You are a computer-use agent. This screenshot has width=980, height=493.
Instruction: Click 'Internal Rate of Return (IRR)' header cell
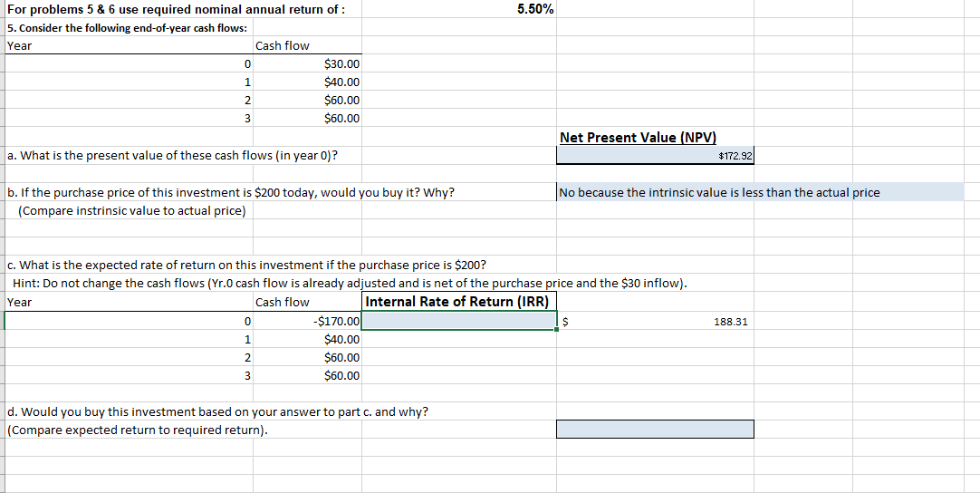458,302
